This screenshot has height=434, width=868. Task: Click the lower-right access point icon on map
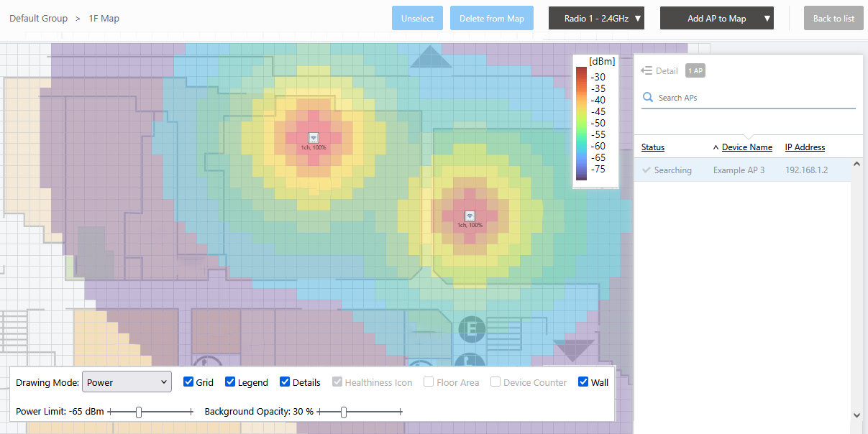click(x=470, y=216)
